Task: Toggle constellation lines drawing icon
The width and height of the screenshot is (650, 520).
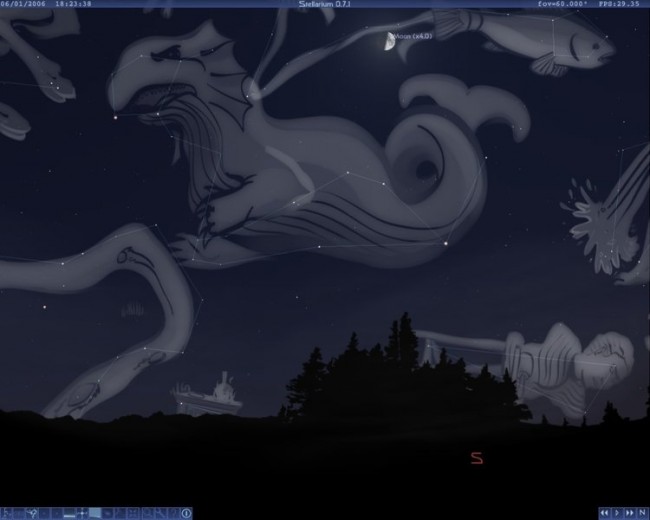Action: [7, 513]
